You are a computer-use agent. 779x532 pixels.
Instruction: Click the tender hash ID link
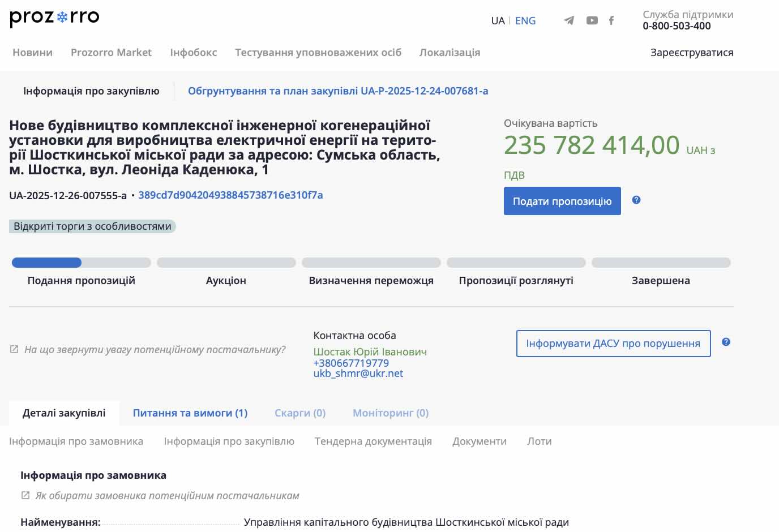[x=230, y=195]
